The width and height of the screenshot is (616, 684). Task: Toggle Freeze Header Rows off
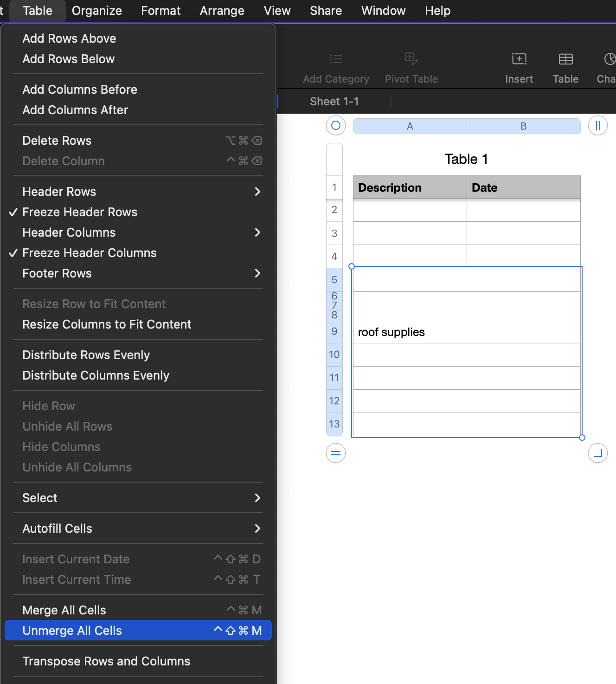pyautogui.click(x=80, y=212)
